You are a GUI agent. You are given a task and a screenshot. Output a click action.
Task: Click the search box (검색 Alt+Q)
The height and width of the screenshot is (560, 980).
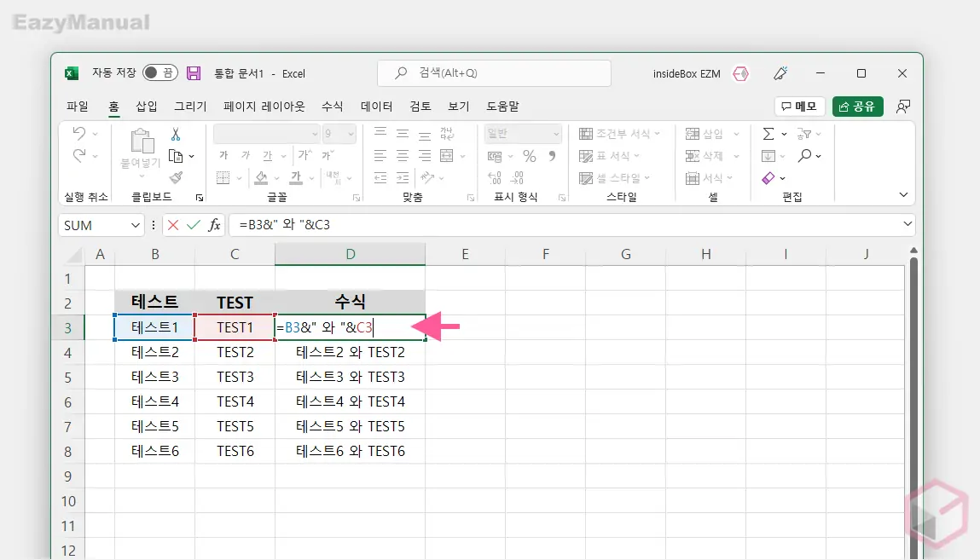494,73
